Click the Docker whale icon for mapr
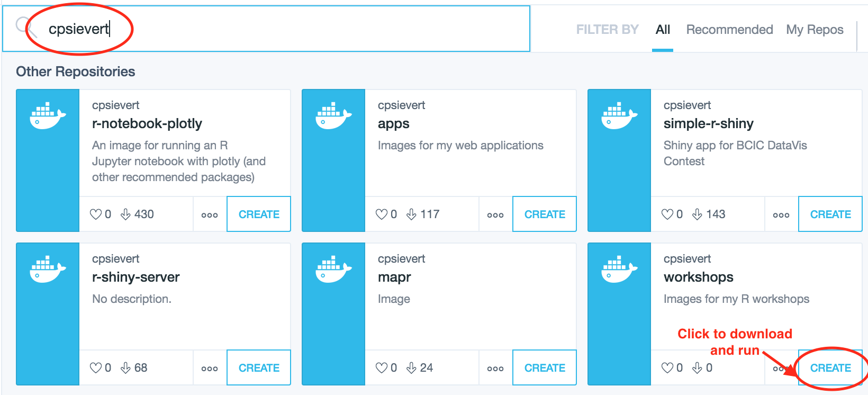 tap(333, 270)
